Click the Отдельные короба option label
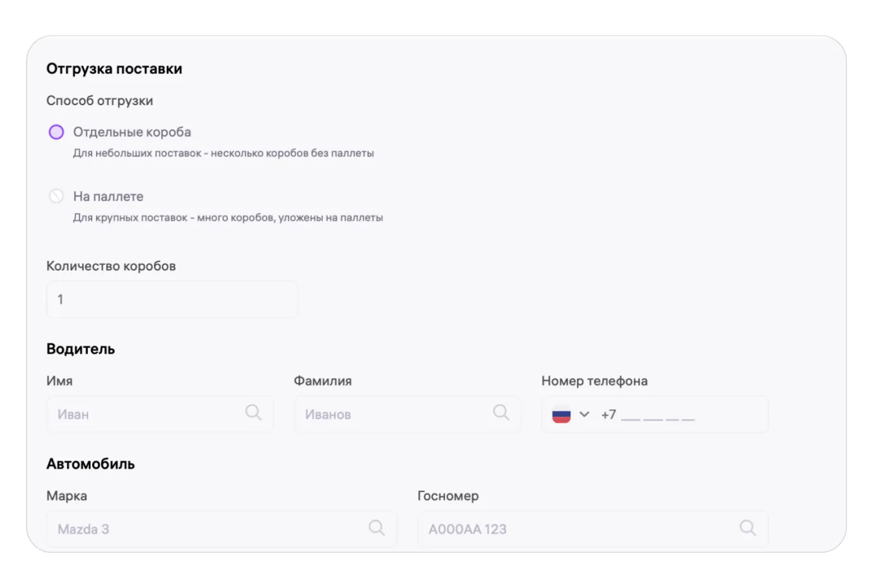This screenshot has height=588, width=873. [132, 132]
